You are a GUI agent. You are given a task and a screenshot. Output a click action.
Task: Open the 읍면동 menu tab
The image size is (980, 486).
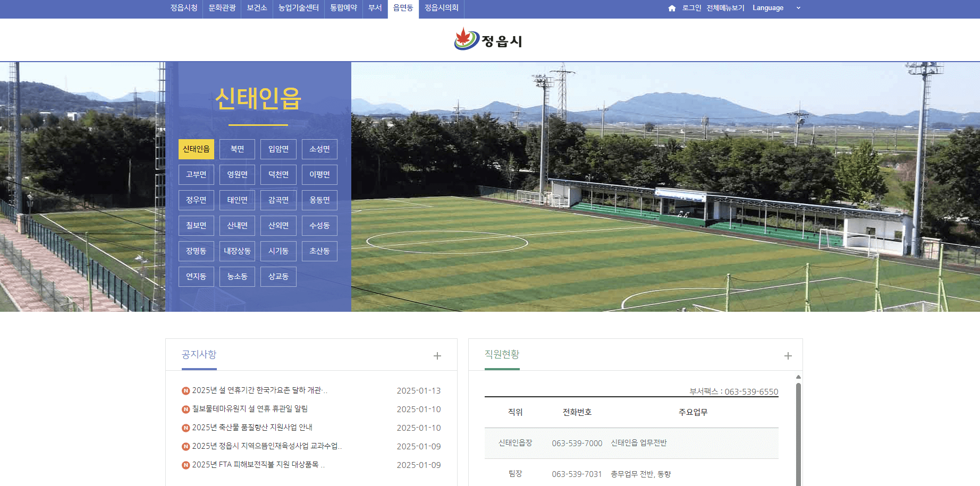[x=403, y=8]
